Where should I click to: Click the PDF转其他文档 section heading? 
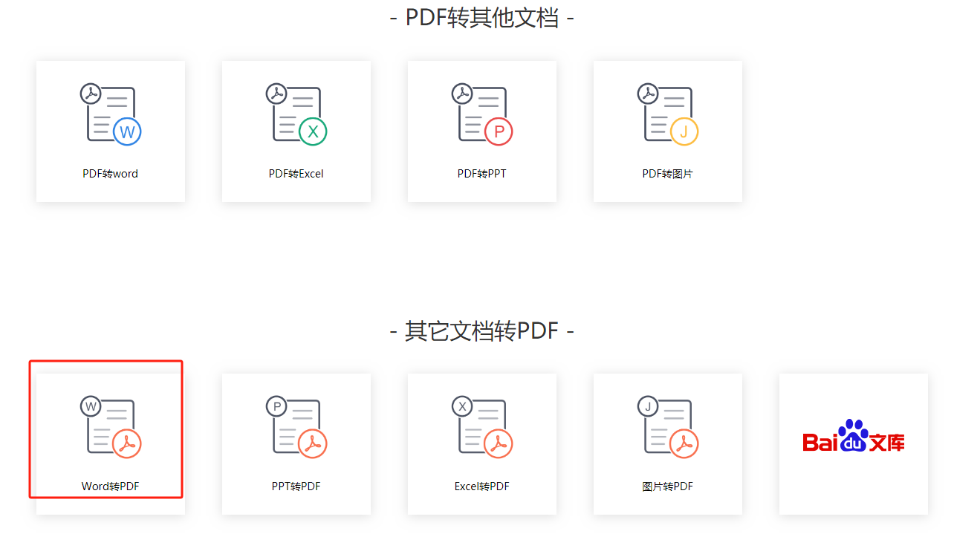(x=482, y=18)
